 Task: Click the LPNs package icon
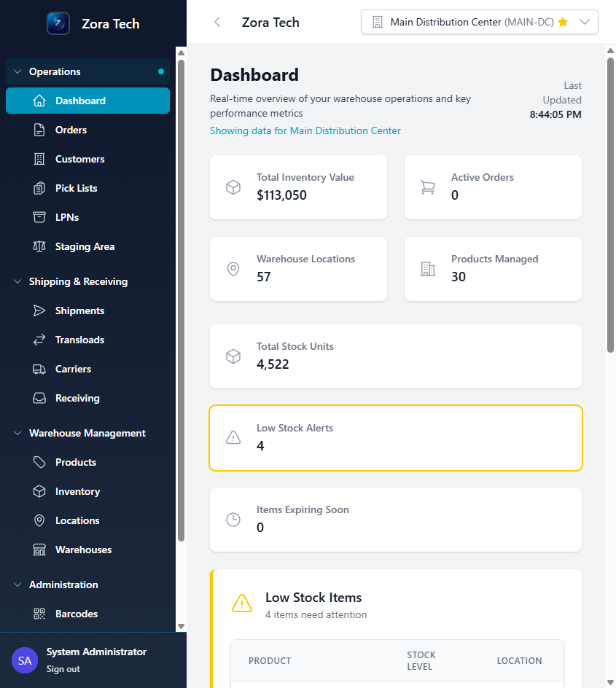[x=39, y=217]
